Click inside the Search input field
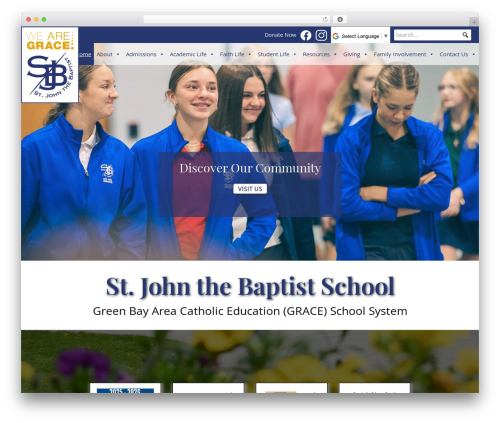Image resolution: width=500 pixels, height=423 pixels. pyautogui.click(x=428, y=35)
